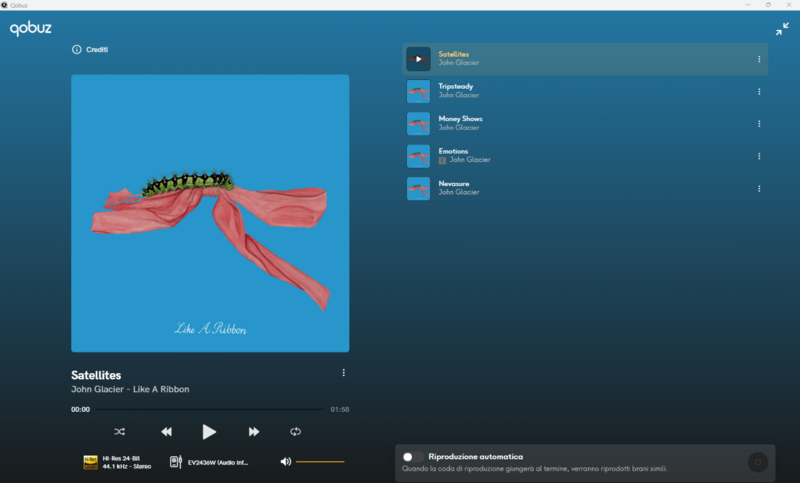This screenshot has width=800, height=483.
Task: Click the Qobuz logo
Action: tap(31, 29)
